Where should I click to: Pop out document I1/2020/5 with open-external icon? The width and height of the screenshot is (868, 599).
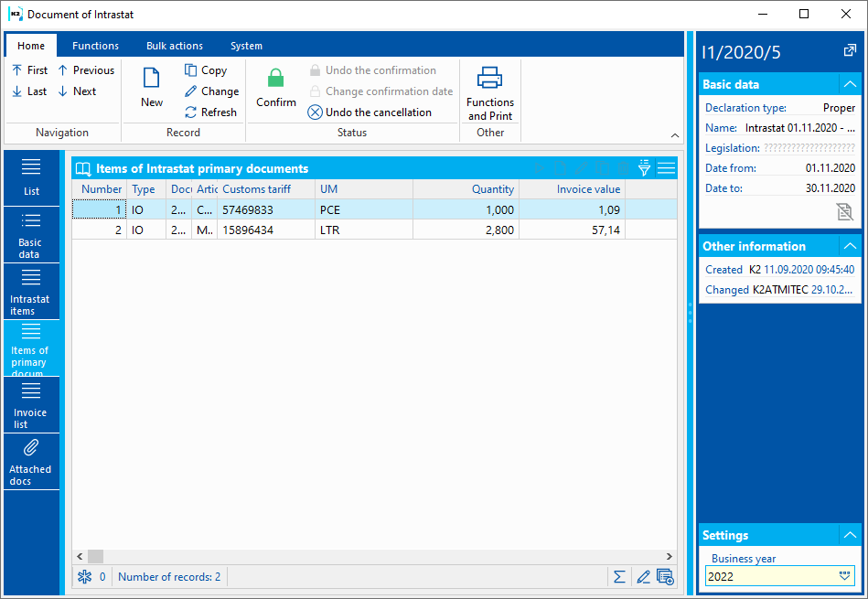coord(850,51)
